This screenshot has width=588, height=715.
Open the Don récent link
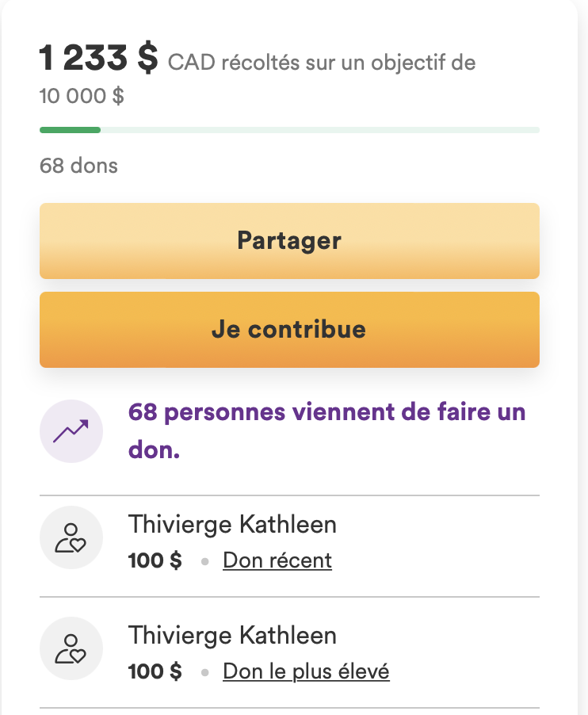[x=277, y=560]
